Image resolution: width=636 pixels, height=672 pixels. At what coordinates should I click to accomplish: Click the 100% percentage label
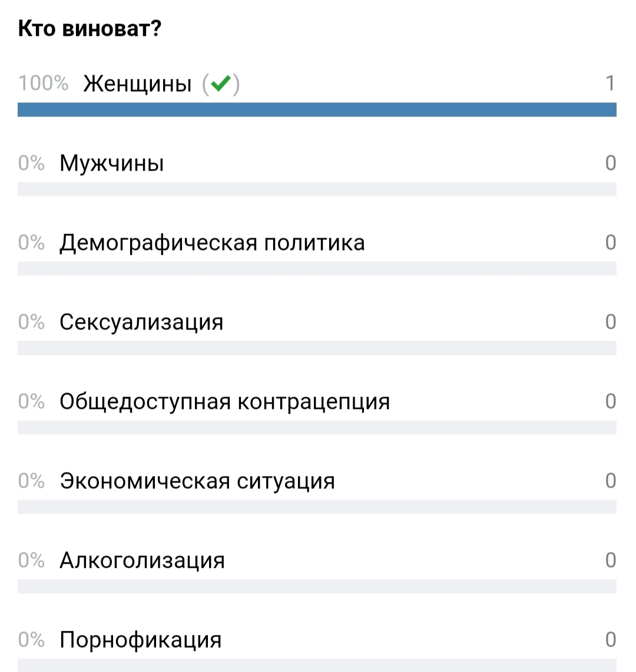pos(43,84)
